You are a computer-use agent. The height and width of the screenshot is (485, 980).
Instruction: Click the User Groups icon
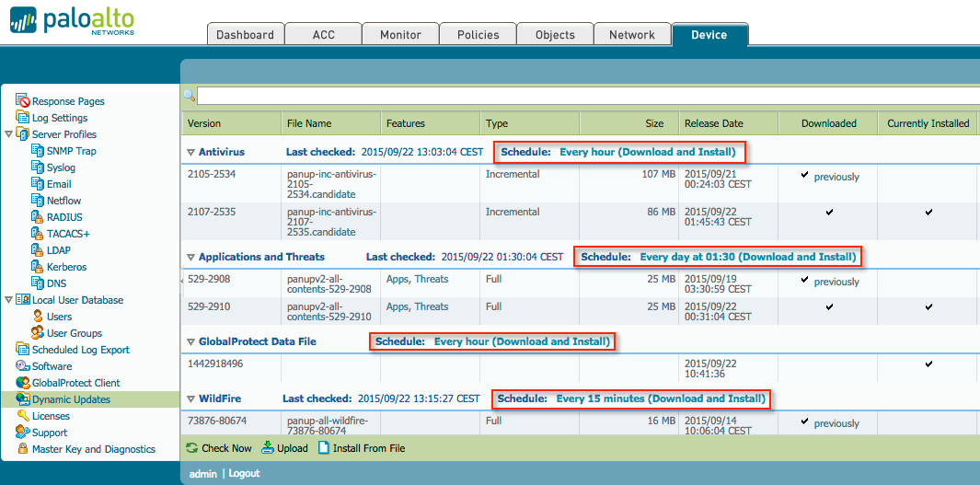(x=38, y=333)
